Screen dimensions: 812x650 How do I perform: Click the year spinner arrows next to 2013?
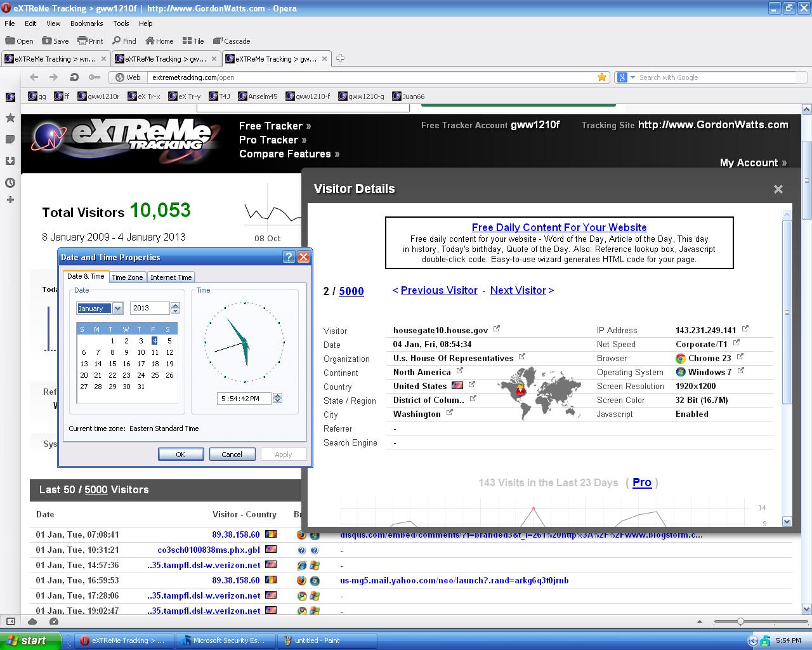click(x=176, y=308)
